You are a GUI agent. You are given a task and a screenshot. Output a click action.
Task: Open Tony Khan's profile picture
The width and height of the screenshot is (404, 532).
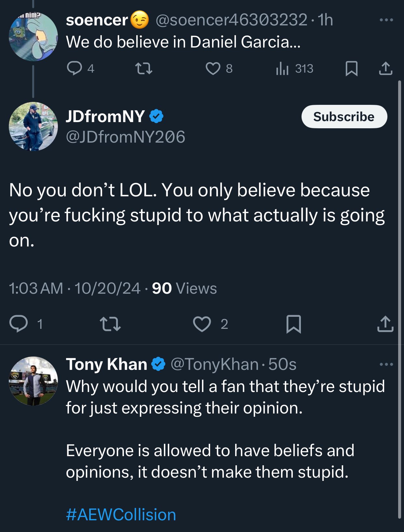click(x=33, y=381)
